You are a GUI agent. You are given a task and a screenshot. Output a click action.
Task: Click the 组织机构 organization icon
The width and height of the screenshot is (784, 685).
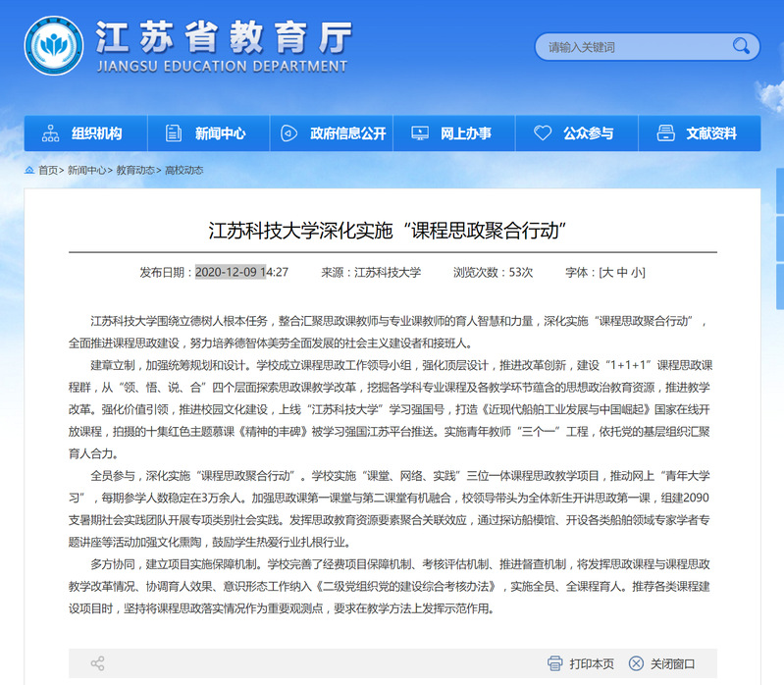[x=50, y=133]
